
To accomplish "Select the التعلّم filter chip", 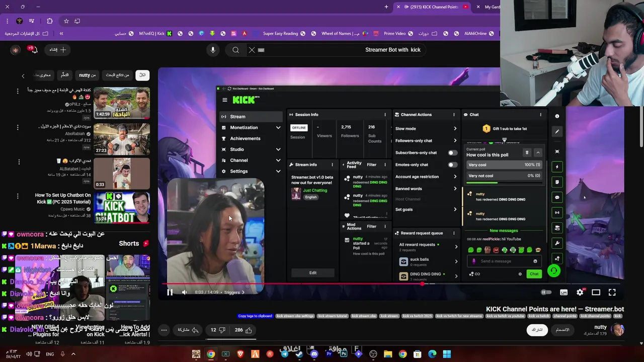I will point(65,75).
